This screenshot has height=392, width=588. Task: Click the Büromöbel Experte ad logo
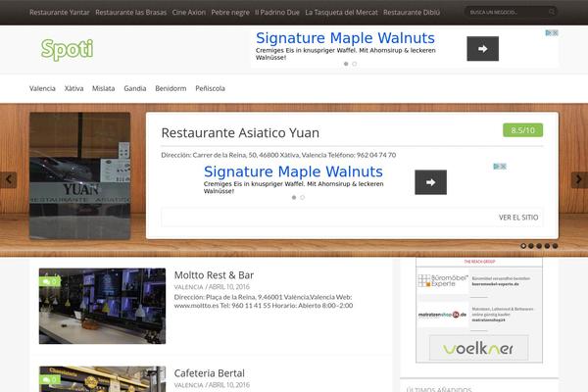coord(443,280)
